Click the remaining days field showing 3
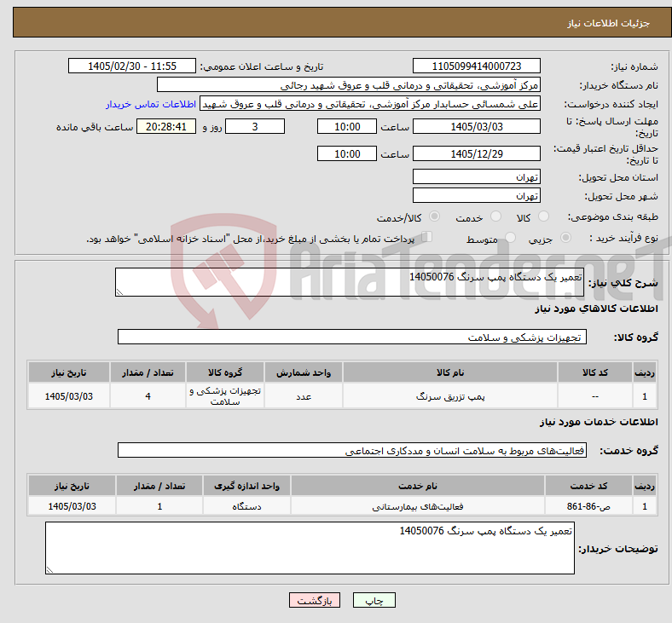The height and width of the screenshot is (623, 672). pos(255,126)
